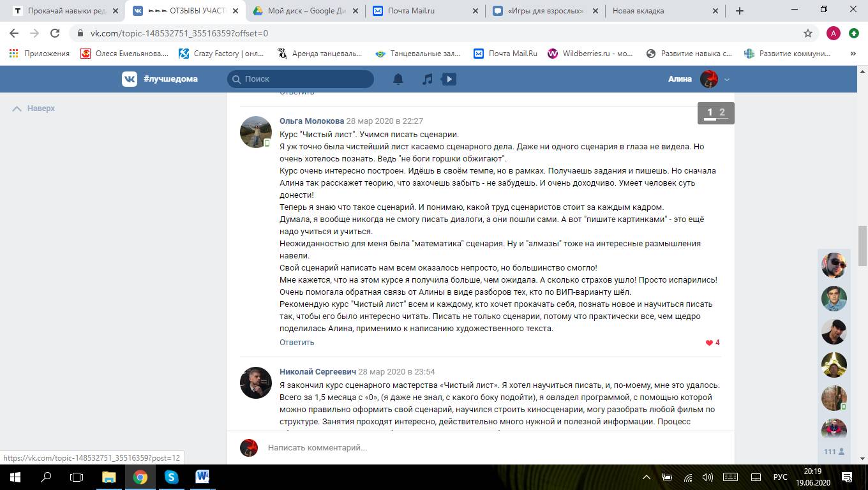Click the VK logo in header
This screenshot has height=490, width=868.
tap(130, 79)
